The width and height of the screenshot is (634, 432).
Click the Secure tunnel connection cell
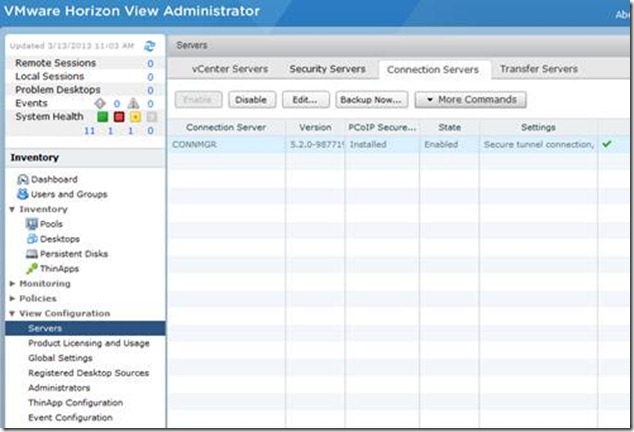point(538,144)
